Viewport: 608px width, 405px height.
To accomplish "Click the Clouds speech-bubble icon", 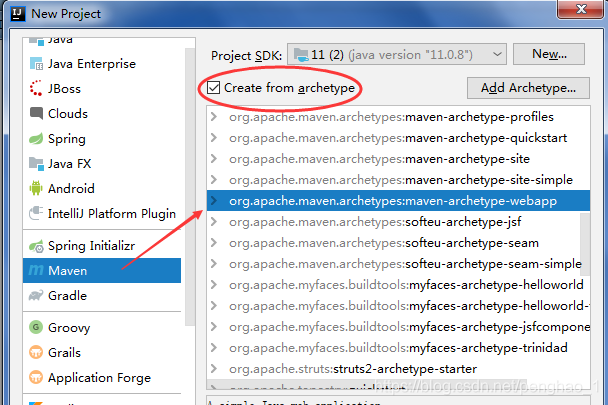I will coord(36,113).
